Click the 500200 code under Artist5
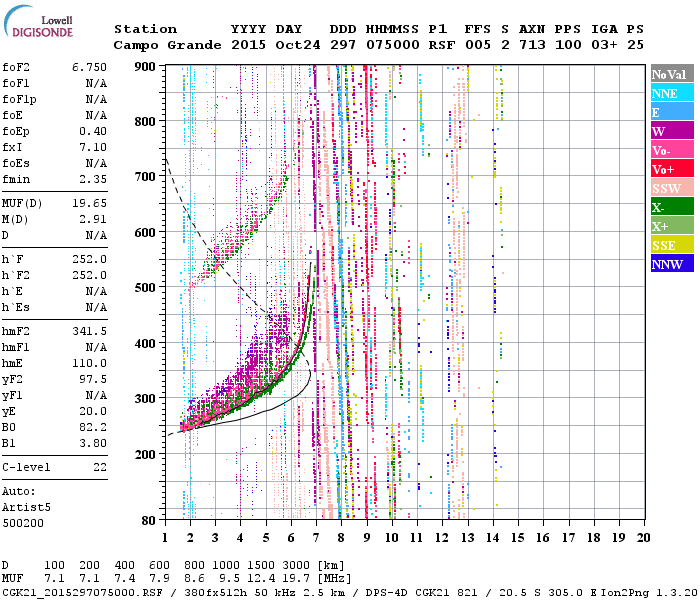700x600 pixels. pyautogui.click(x=23, y=523)
